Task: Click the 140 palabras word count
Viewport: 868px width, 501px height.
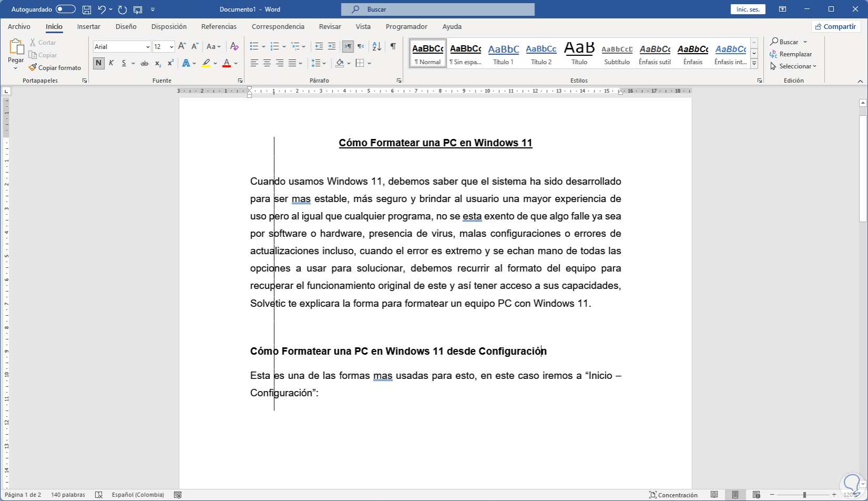Action: coord(68,495)
